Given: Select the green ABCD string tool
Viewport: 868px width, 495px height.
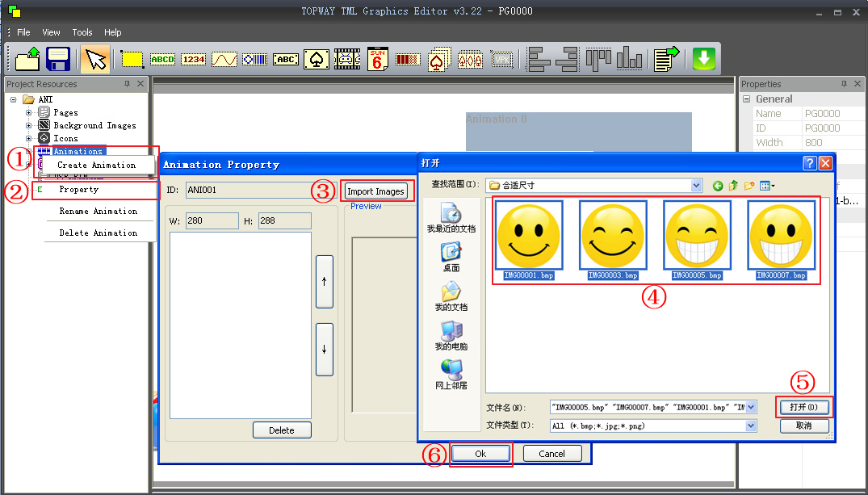Looking at the screenshot, I should [x=162, y=59].
